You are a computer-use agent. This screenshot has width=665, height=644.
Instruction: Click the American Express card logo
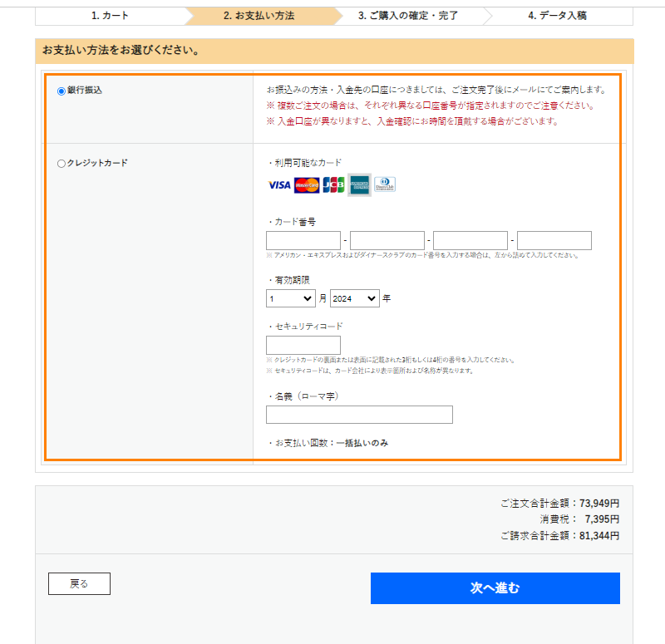click(359, 184)
